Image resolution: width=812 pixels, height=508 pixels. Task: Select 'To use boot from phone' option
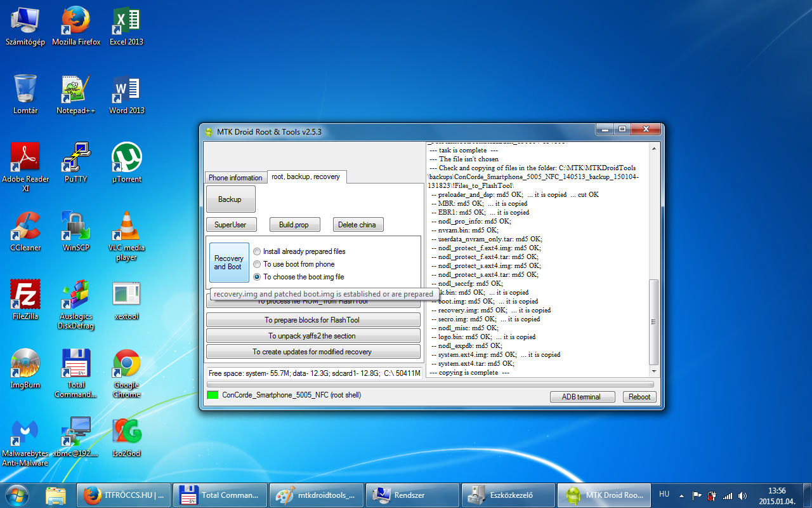click(257, 264)
